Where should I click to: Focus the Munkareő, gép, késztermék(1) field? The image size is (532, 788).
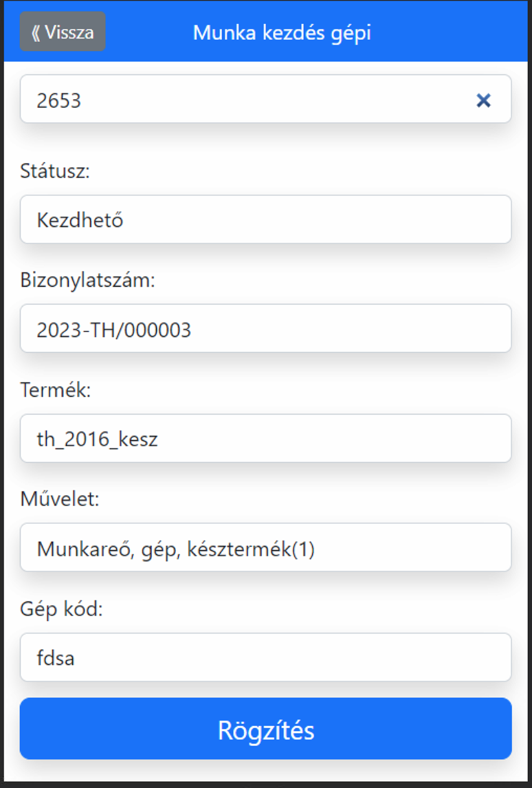pos(265,548)
